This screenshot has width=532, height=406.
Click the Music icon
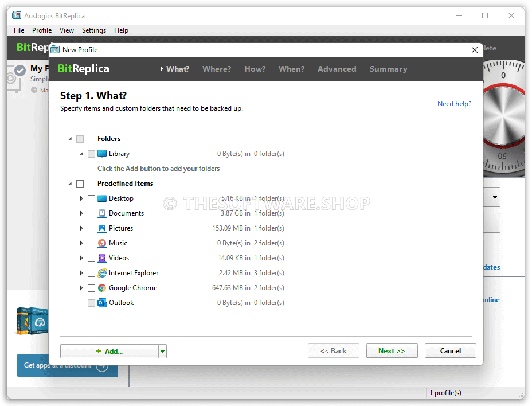pos(102,243)
